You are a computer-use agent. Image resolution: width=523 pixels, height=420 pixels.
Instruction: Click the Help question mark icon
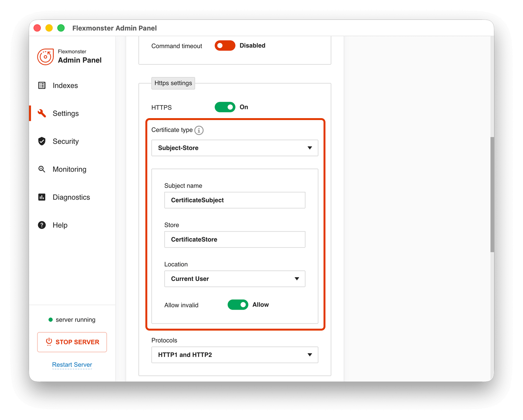coord(42,225)
